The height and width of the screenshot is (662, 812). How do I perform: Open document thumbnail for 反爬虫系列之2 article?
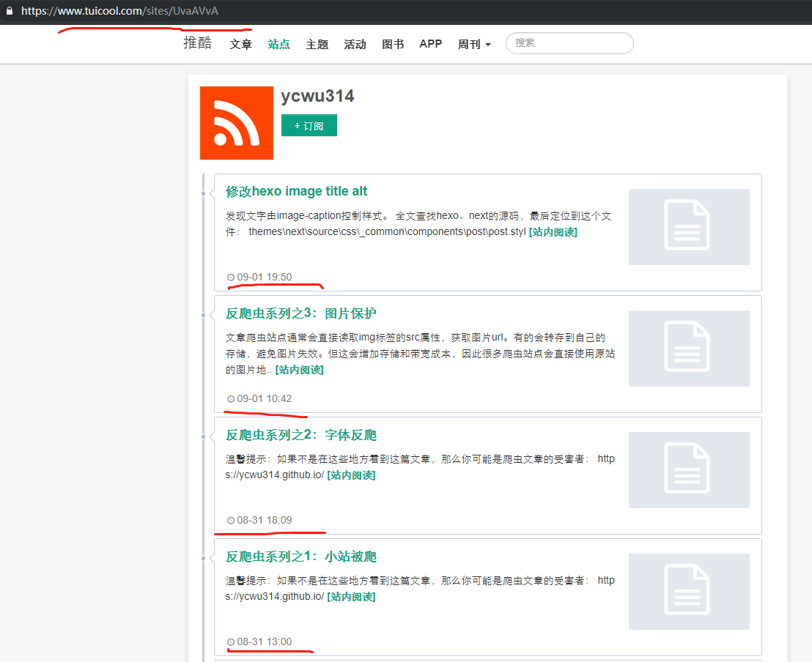688,470
